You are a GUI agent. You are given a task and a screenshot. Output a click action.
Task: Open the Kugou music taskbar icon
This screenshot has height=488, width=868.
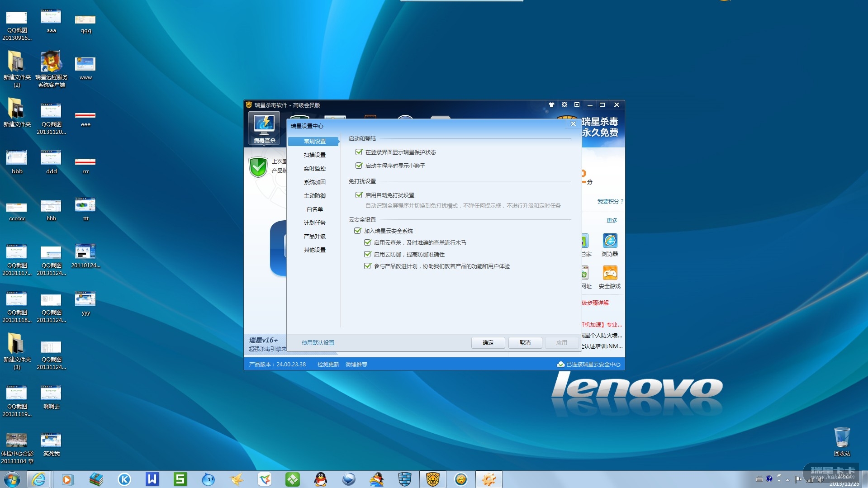[x=124, y=479]
